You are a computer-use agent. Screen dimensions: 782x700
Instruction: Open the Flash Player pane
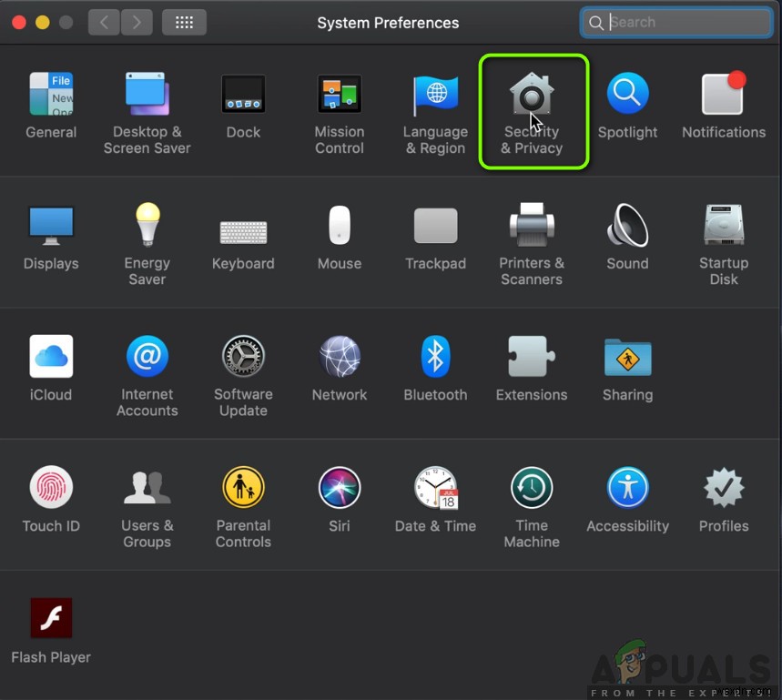[x=51, y=617]
